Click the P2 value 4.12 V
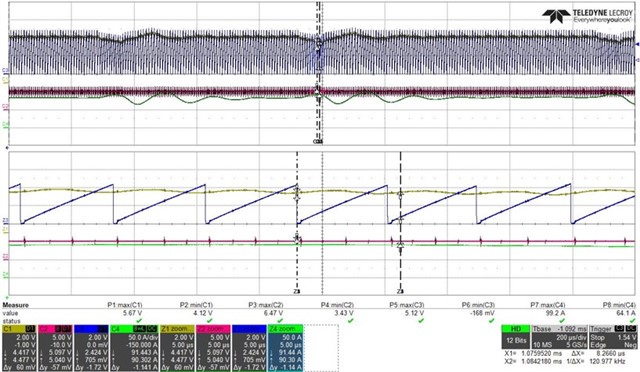 pos(203,313)
